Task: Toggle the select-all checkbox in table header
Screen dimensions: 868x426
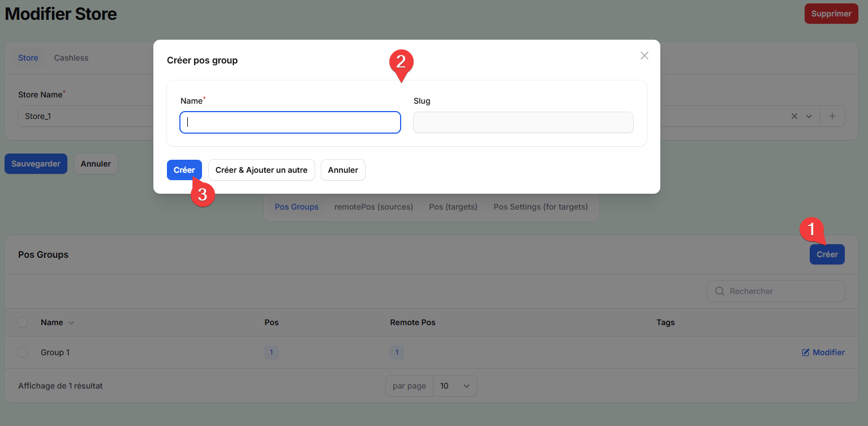Action: coord(23,322)
